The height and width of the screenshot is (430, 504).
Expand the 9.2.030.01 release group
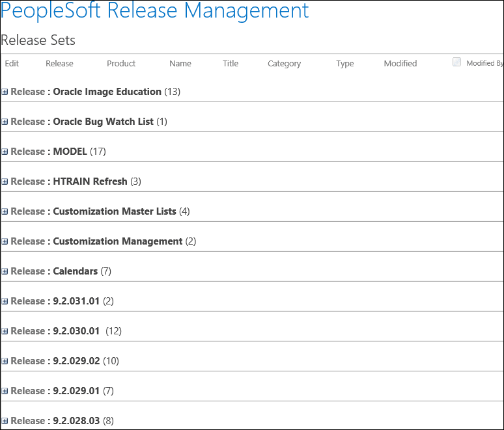5,331
